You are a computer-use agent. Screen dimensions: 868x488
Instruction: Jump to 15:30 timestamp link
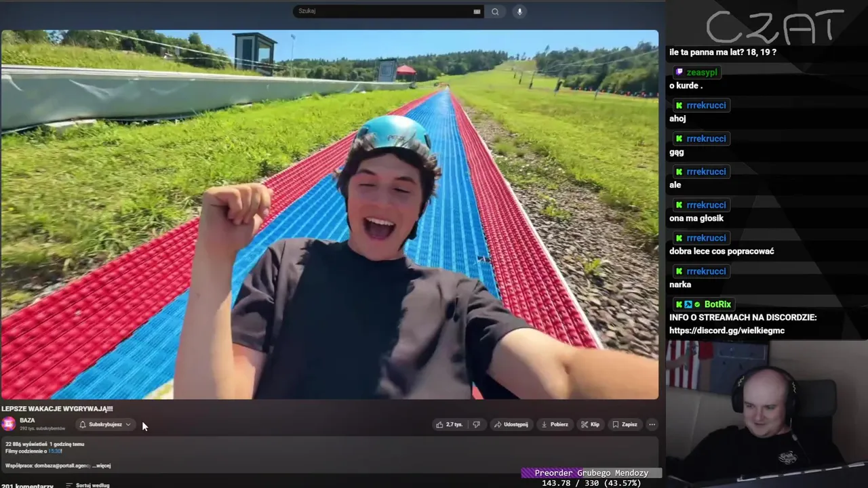55,451
